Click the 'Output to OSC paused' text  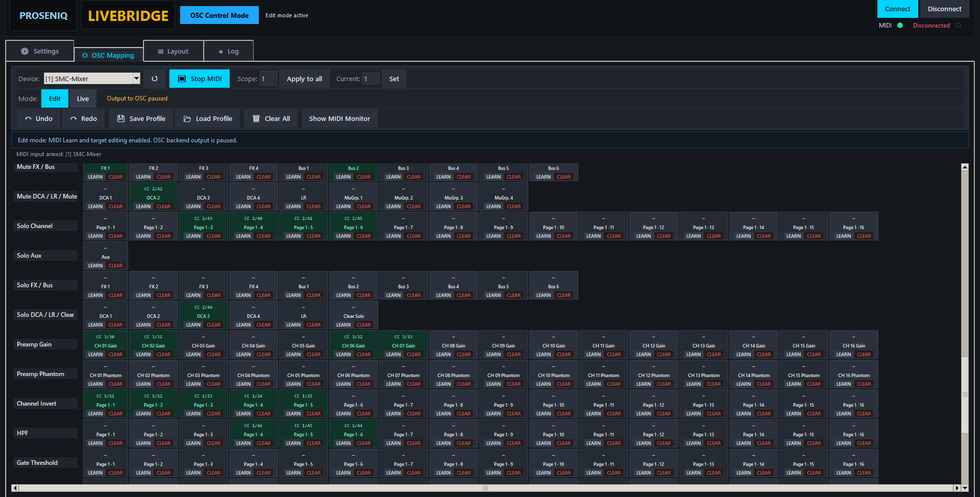(x=137, y=98)
